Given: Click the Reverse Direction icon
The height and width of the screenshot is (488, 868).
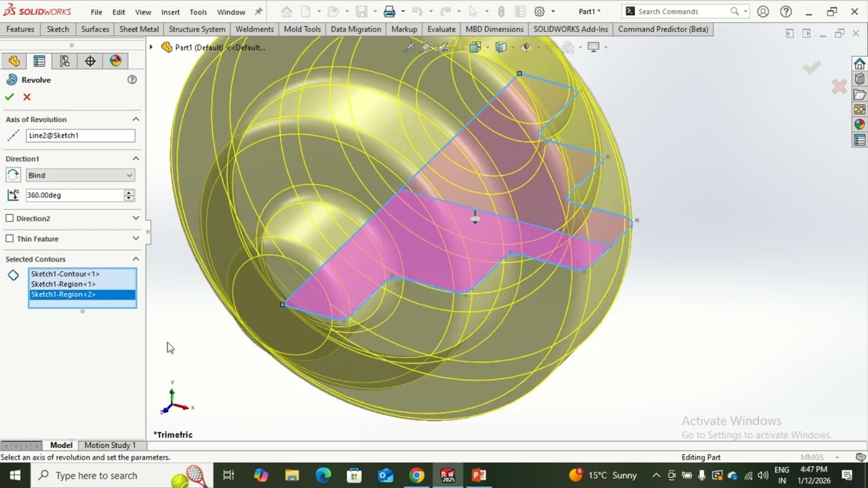Looking at the screenshot, I should pyautogui.click(x=13, y=175).
